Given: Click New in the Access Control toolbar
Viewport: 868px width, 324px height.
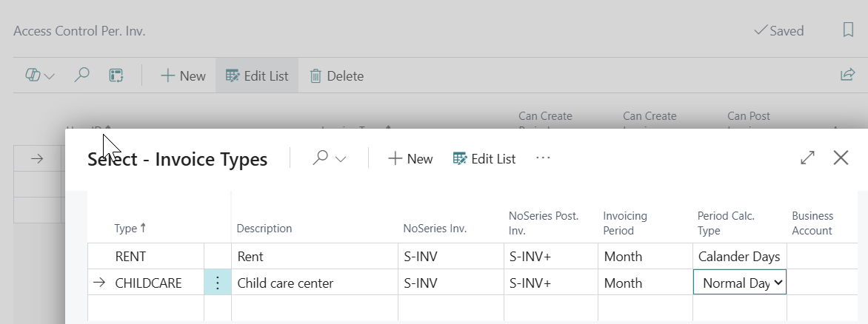Looking at the screenshot, I should point(183,75).
